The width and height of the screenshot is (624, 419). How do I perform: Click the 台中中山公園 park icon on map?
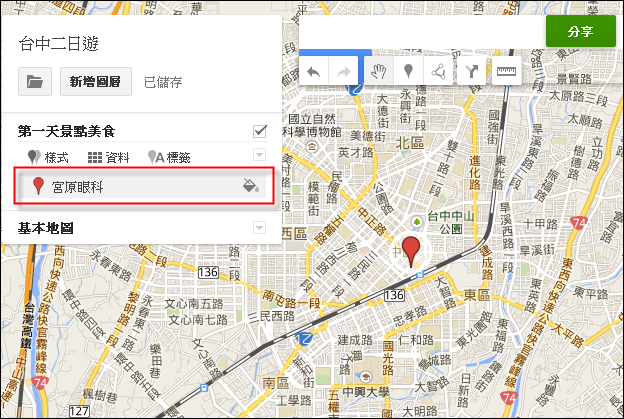pyautogui.click(x=417, y=222)
